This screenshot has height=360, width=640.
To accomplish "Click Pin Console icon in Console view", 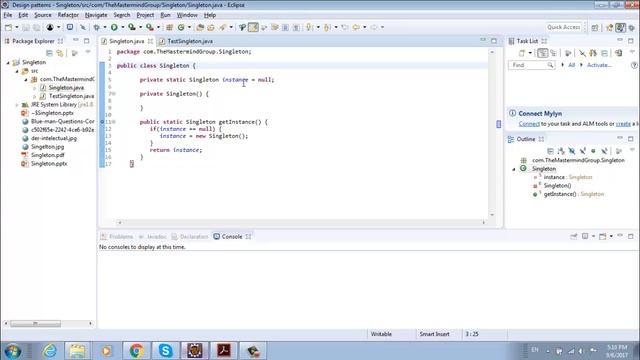I will (574, 236).
